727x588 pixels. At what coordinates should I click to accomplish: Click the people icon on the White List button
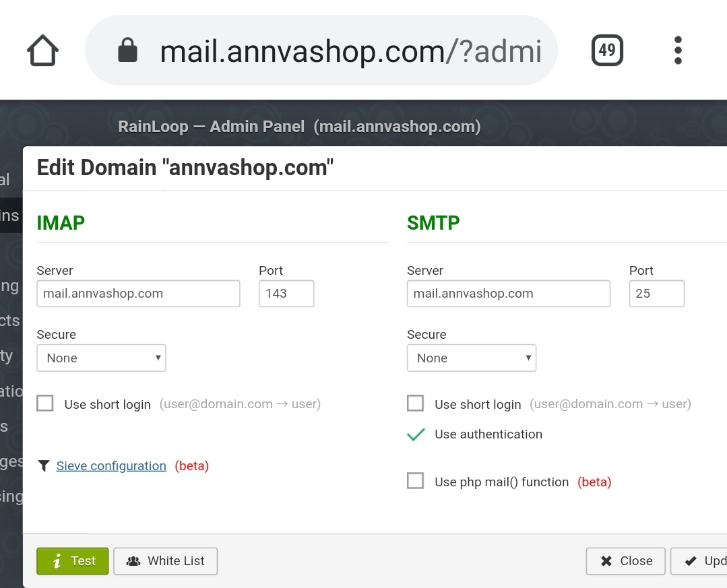pos(134,560)
